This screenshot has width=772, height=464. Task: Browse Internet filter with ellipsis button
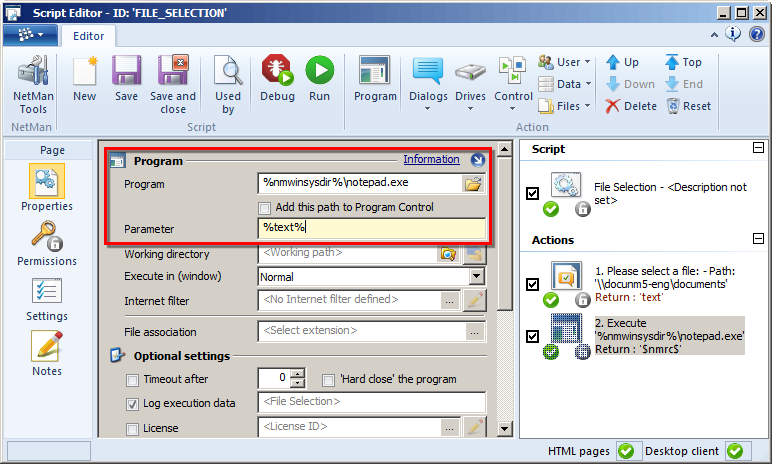450,300
